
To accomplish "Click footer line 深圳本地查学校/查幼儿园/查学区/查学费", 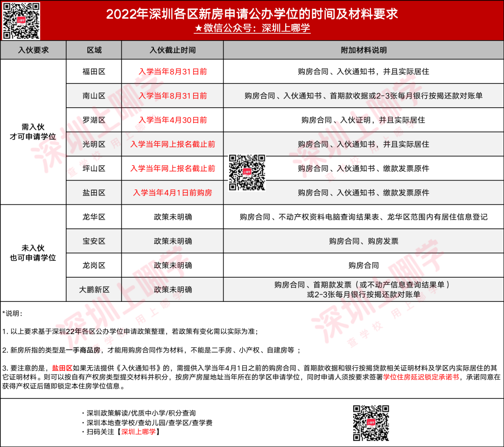I will [147, 423].
